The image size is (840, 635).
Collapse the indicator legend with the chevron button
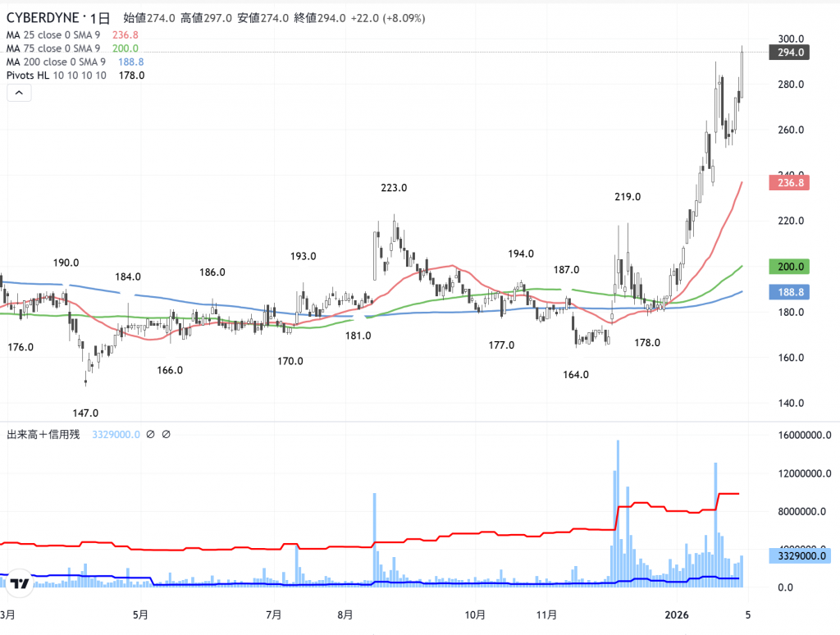coord(19,94)
